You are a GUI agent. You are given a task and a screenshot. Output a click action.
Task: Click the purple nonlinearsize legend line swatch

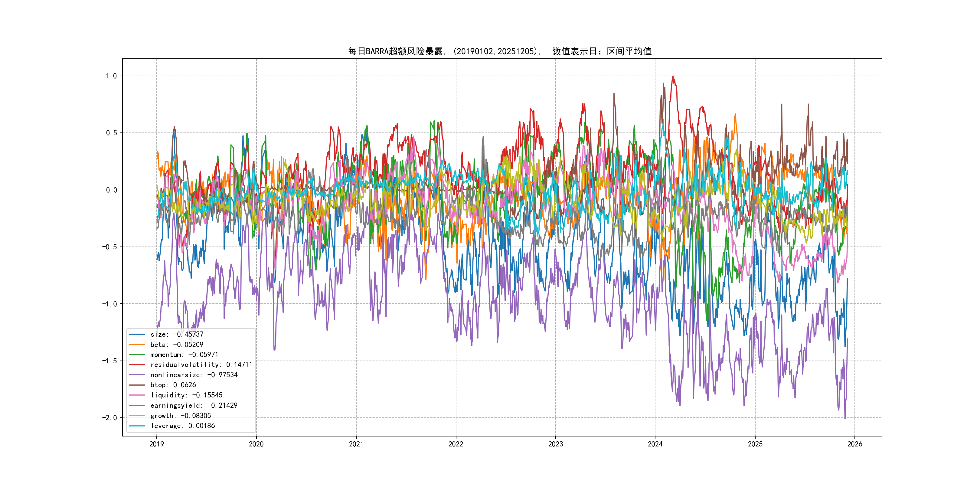click(137, 375)
